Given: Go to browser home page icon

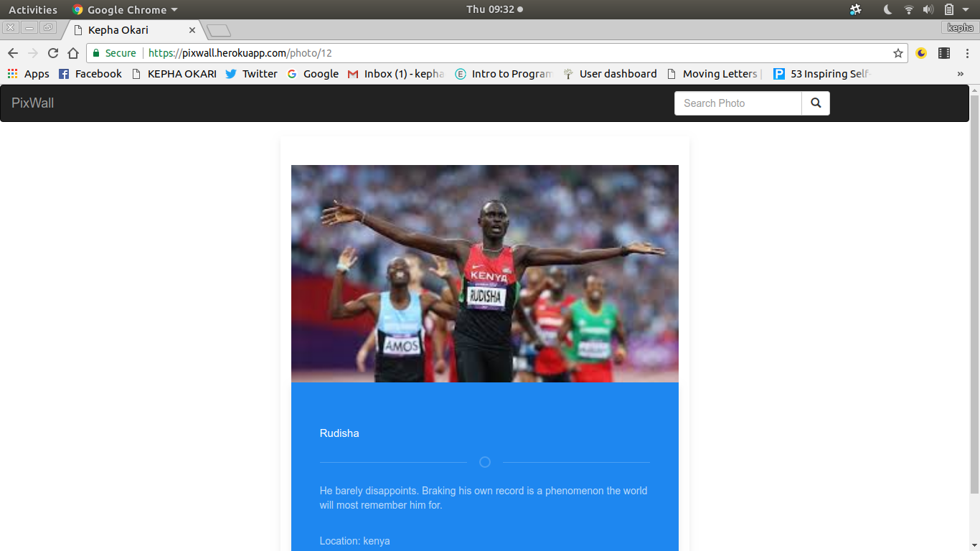Looking at the screenshot, I should 73,53.
